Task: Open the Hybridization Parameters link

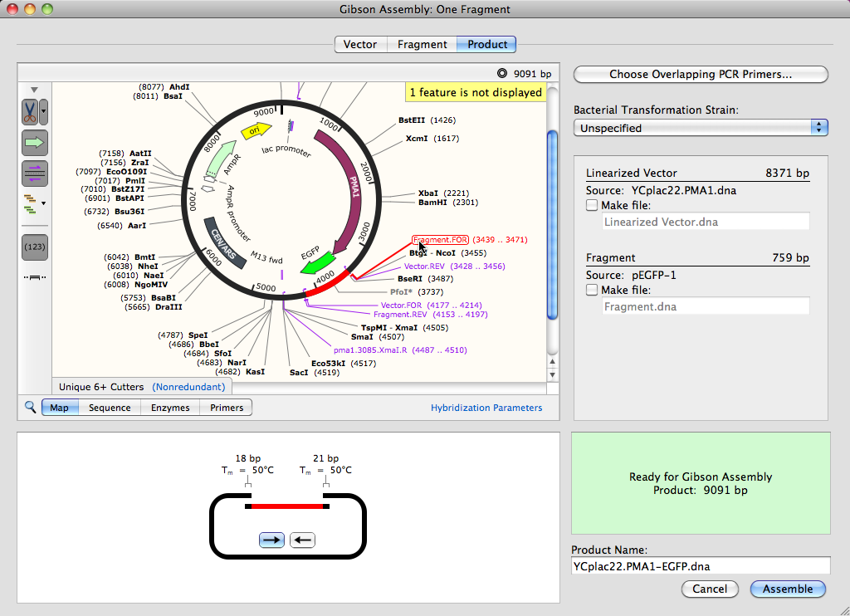Action: click(x=486, y=408)
